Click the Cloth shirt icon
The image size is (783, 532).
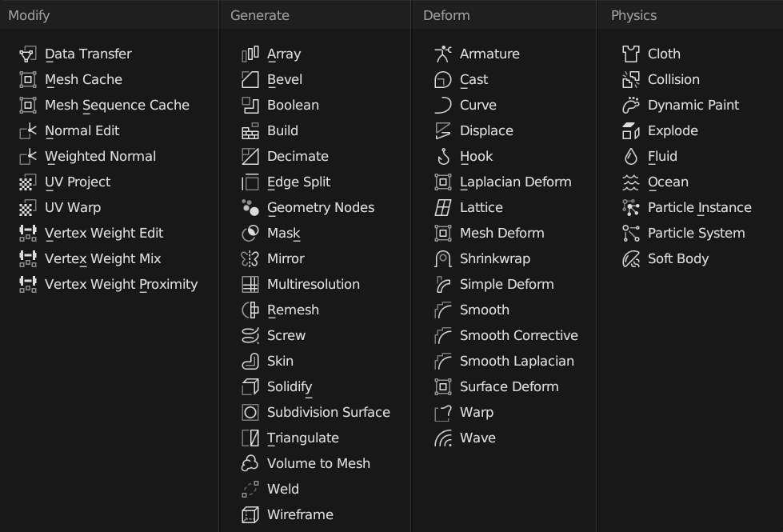631,54
